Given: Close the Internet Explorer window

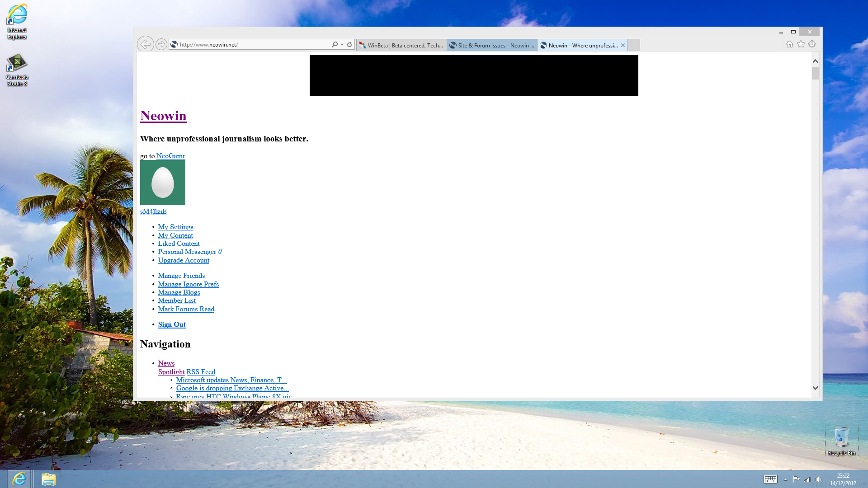Looking at the screenshot, I should click(809, 32).
